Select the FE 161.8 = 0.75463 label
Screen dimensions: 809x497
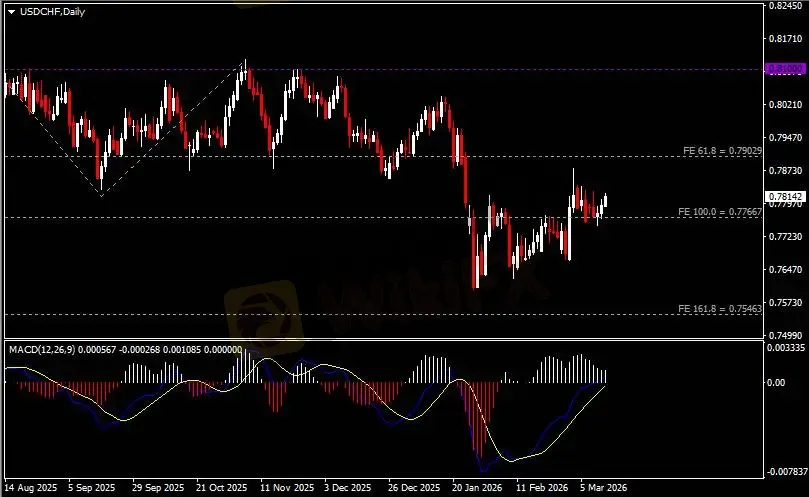[720, 309]
